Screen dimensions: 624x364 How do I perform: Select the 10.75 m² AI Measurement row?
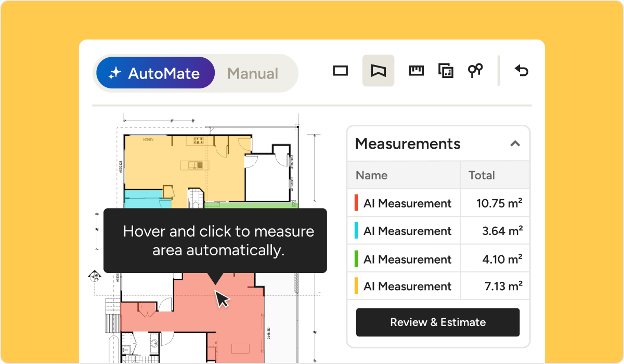(x=438, y=203)
